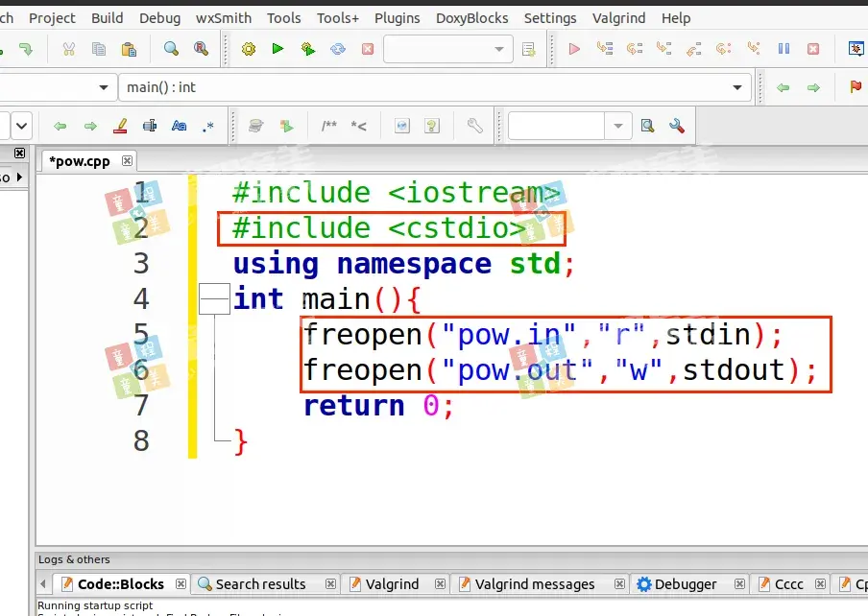
Task: Click the Paste clipboard icon
Action: click(x=129, y=49)
